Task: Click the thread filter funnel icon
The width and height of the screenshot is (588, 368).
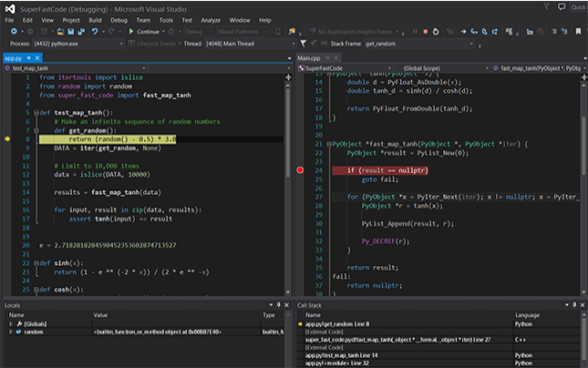Action: 303,44
